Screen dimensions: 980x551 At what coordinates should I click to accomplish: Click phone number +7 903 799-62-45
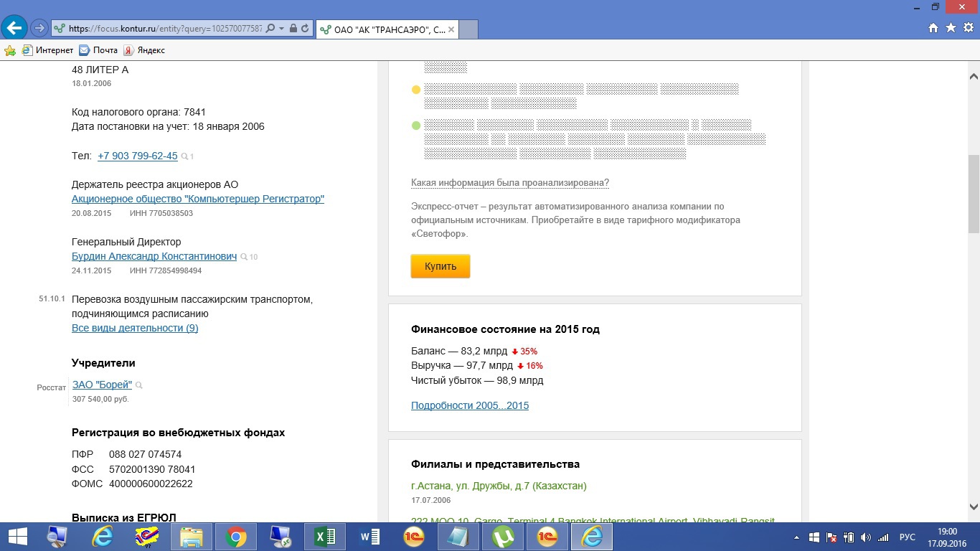coord(138,156)
